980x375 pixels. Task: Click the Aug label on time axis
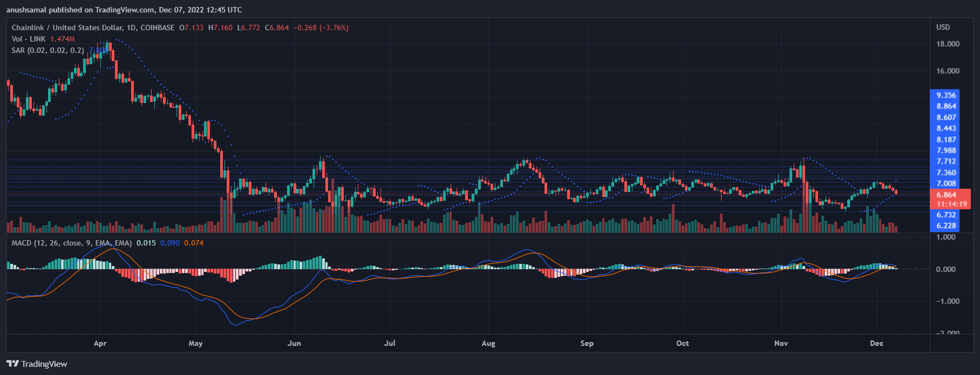[x=488, y=343]
